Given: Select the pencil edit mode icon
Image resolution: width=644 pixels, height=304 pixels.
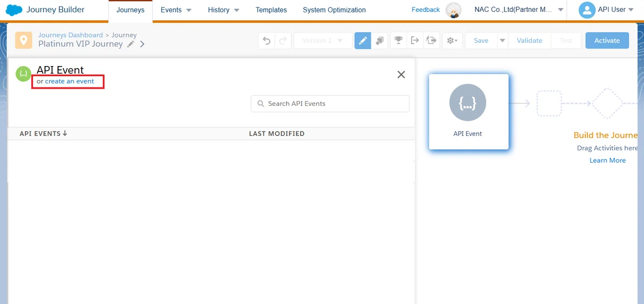Looking at the screenshot, I should coord(363,41).
